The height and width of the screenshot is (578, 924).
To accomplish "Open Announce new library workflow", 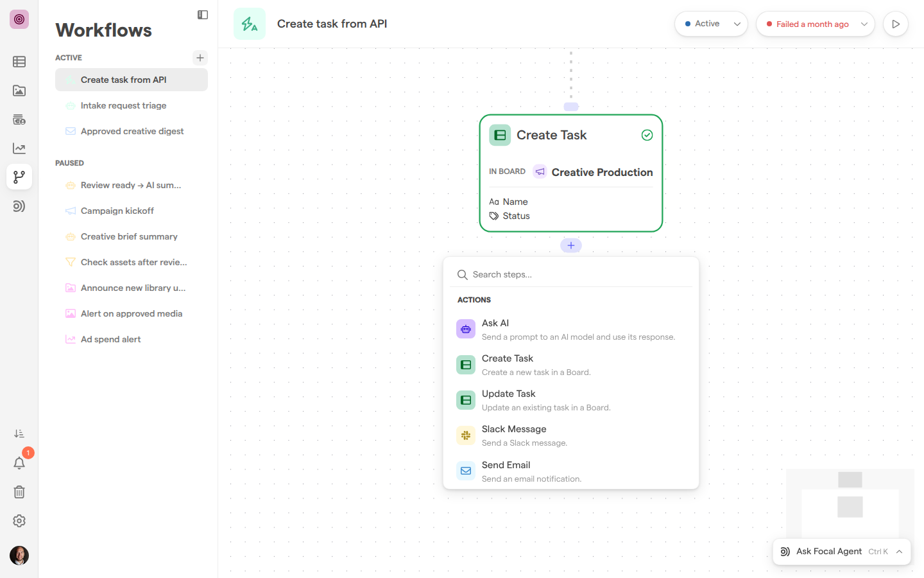I will click(x=132, y=288).
